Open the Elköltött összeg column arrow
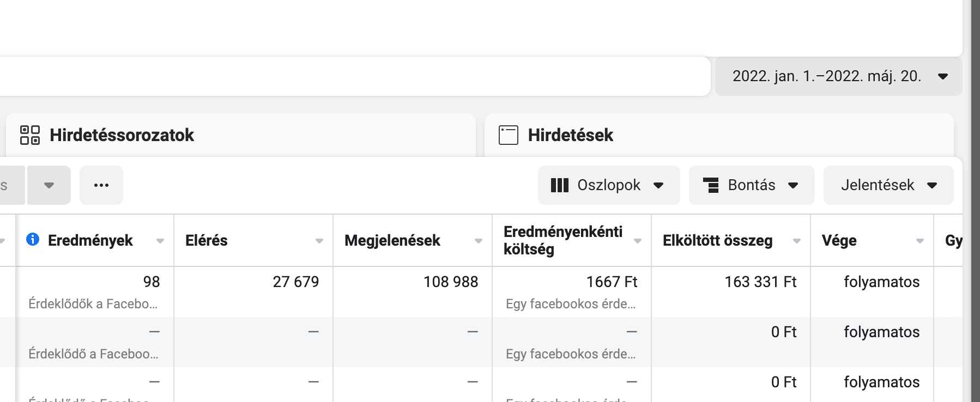The width and height of the screenshot is (980, 402). coord(797,241)
